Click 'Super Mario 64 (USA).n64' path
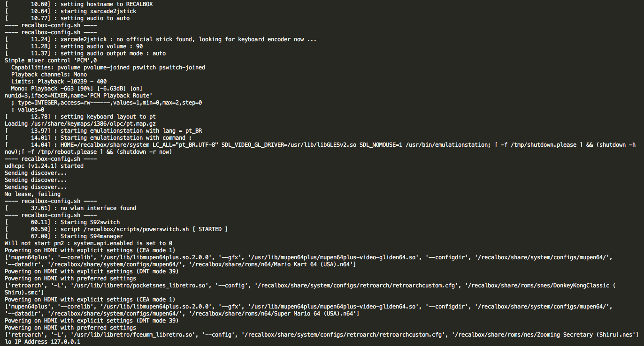This screenshot has width=644, height=346. [274, 314]
